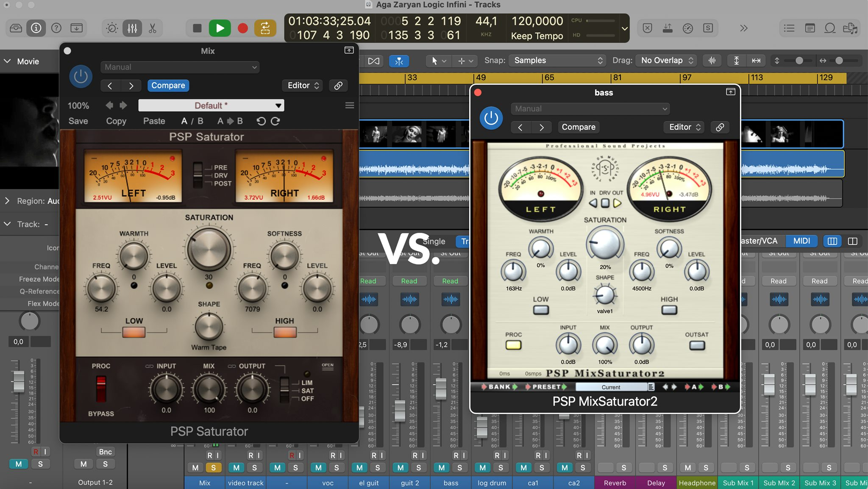The image size is (868, 489).
Task: Select the scissors editors icon
Action: pos(153,28)
